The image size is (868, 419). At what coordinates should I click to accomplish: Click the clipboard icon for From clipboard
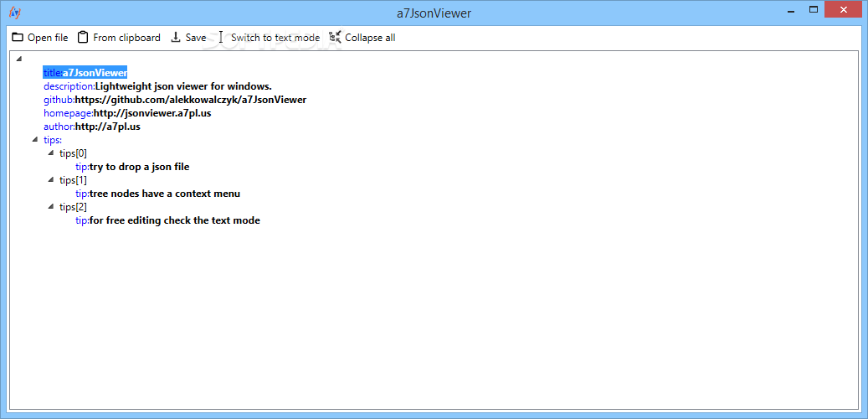point(83,37)
